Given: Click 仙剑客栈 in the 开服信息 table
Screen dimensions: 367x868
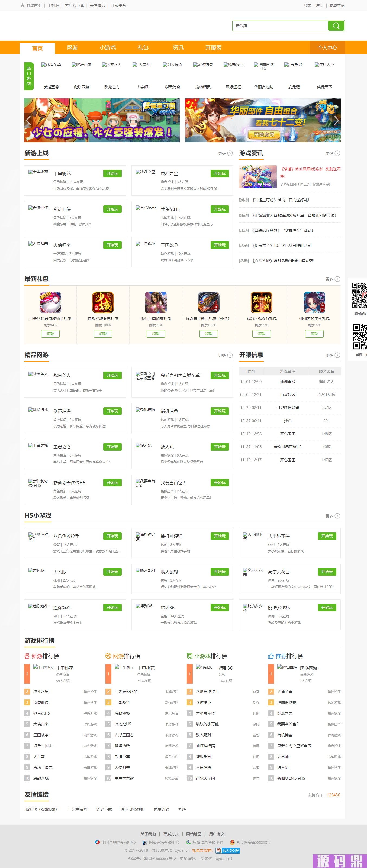Looking at the screenshot, I should (x=288, y=382).
